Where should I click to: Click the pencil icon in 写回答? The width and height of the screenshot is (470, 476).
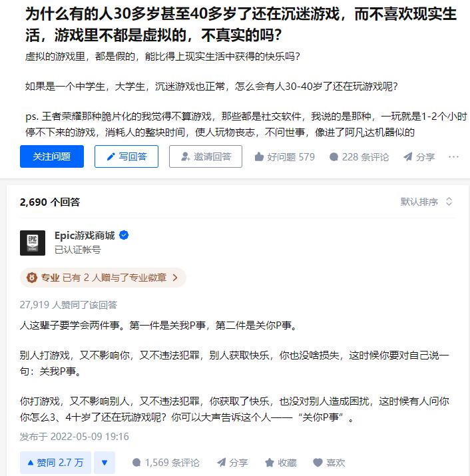click(x=111, y=156)
